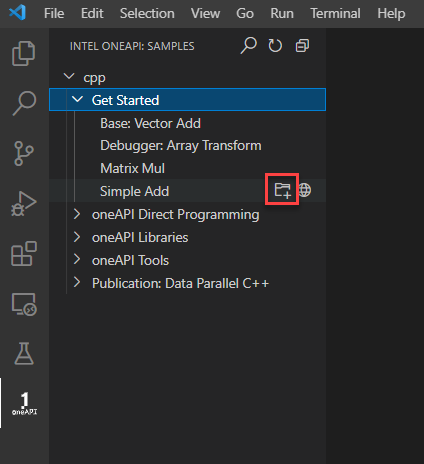Open the Remote Explorer view

(x=24, y=304)
